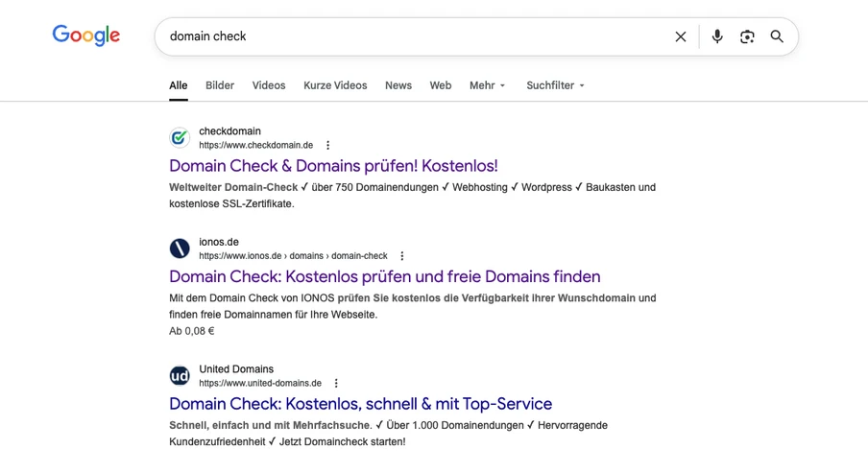Click the Google logo

pyautogui.click(x=85, y=35)
